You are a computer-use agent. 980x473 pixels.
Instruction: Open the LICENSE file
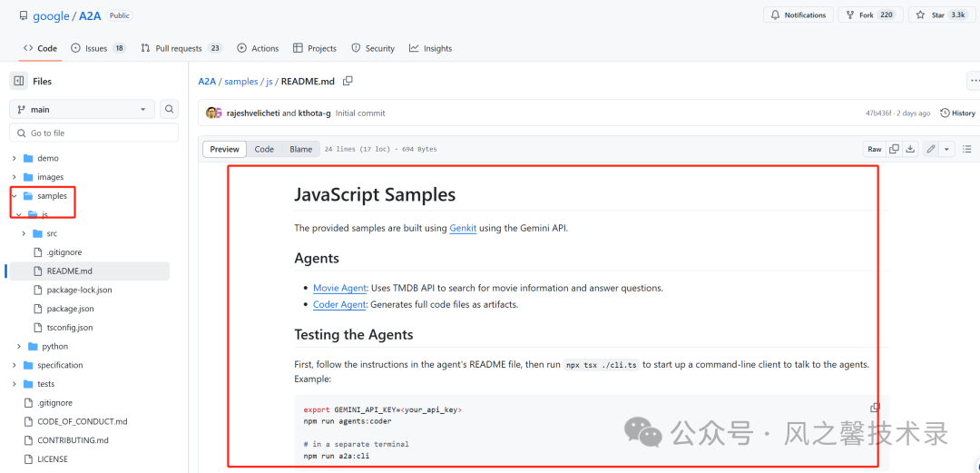tap(52, 458)
